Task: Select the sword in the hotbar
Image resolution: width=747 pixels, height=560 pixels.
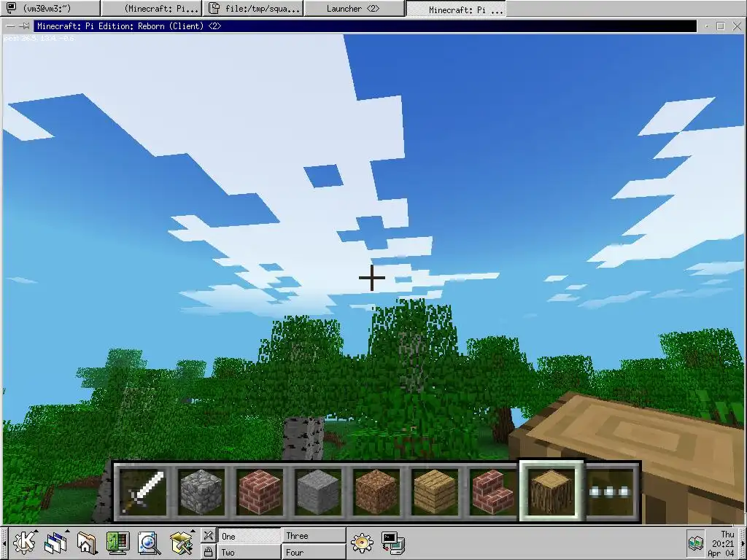Action: click(x=142, y=492)
